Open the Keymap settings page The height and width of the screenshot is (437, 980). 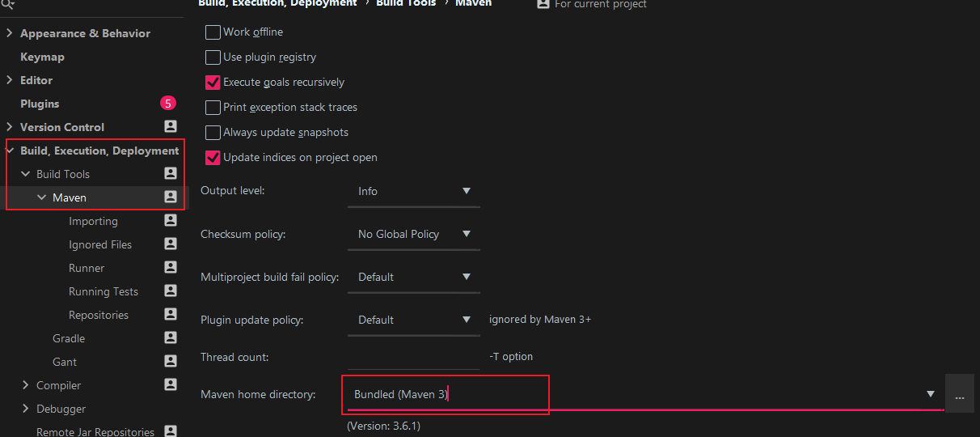point(42,57)
